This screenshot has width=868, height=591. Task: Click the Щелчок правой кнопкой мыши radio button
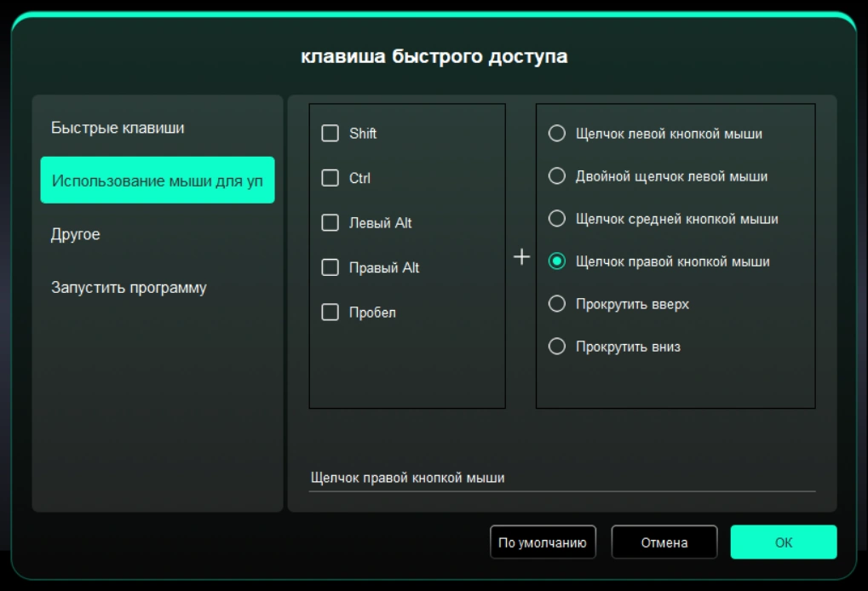(x=557, y=261)
